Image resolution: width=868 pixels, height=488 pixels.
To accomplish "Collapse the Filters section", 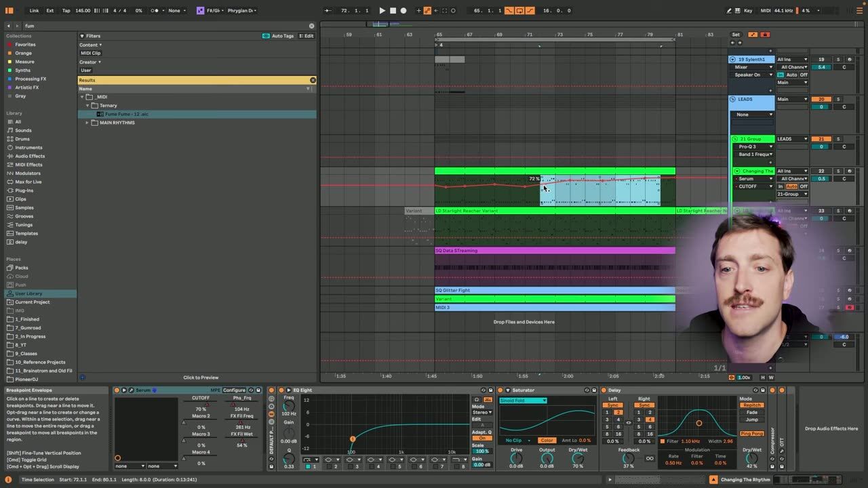I will point(82,36).
